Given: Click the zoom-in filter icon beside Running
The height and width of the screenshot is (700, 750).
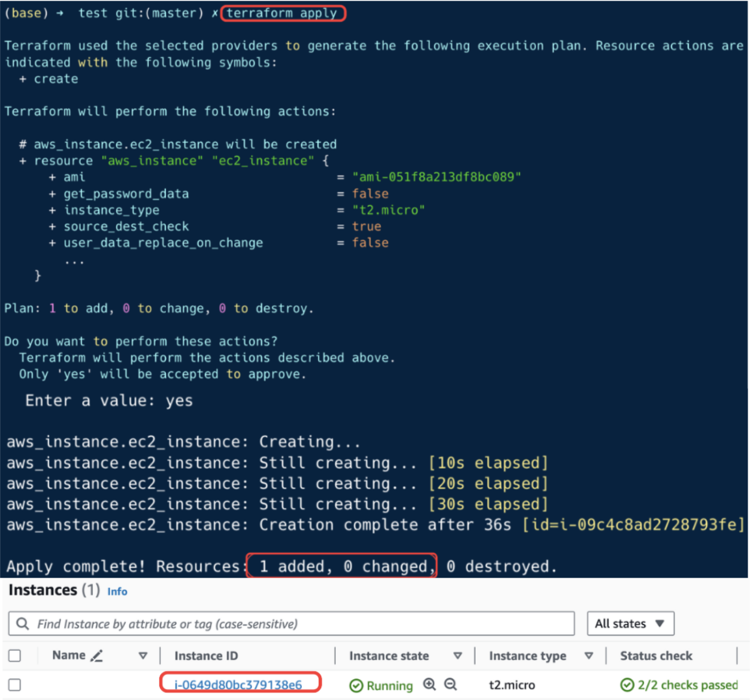Looking at the screenshot, I should point(430,684).
